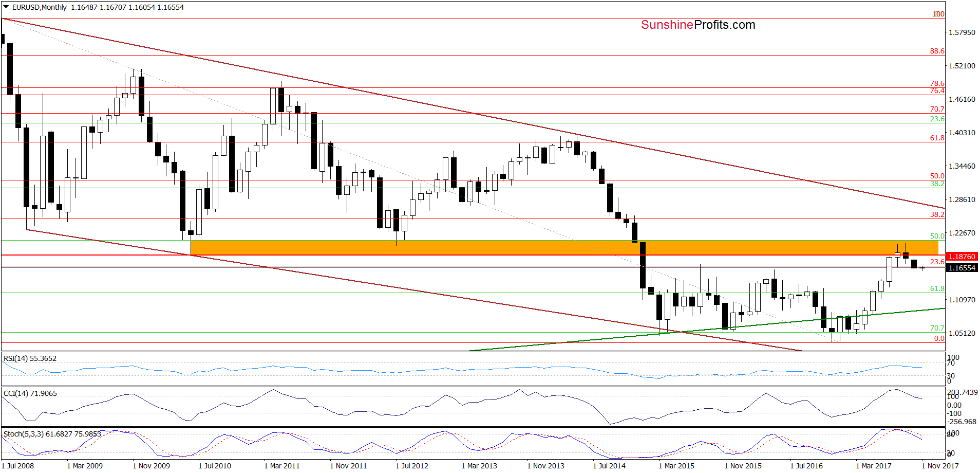Click the 1 Jul 2010 date label

point(215,466)
